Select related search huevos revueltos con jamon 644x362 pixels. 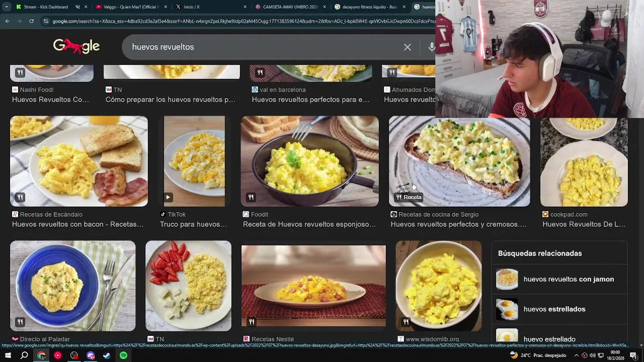[x=559, y=279]
